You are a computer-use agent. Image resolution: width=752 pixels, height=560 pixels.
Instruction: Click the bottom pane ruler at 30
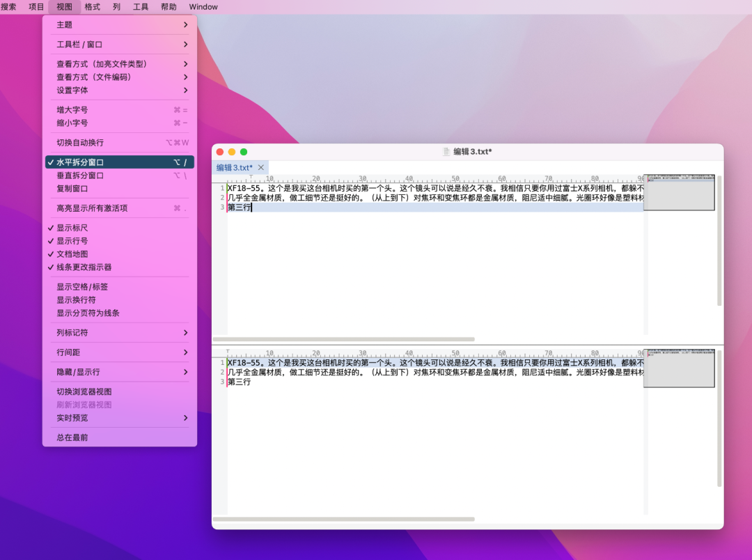[x=363, y=352]
